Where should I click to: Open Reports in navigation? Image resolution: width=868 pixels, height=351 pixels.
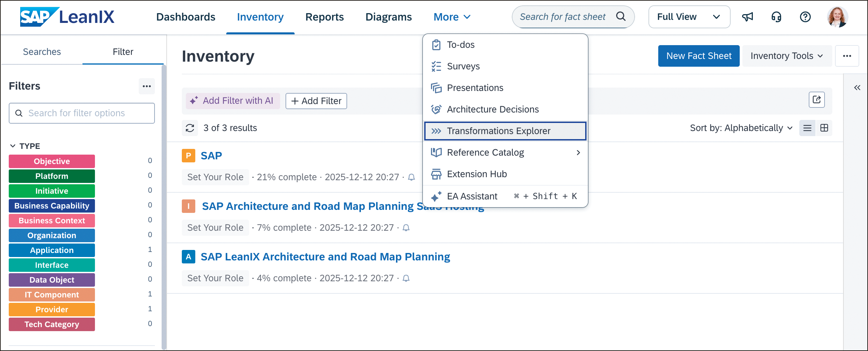pyautogui.click(x=325, y=17)
